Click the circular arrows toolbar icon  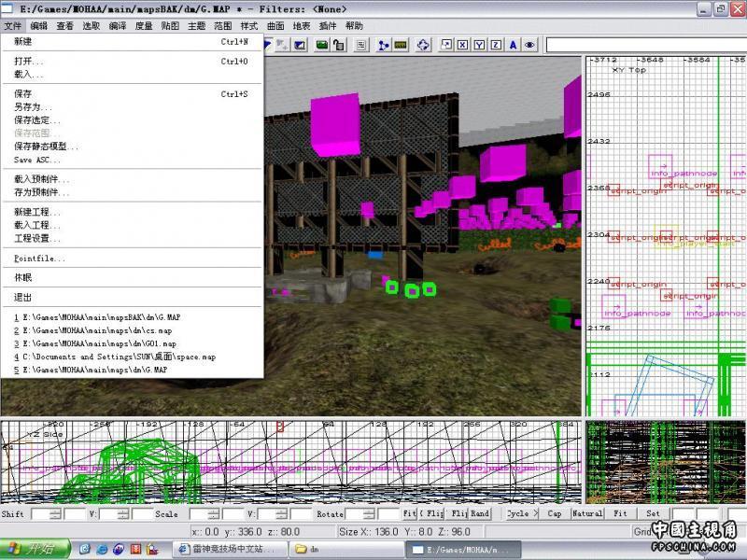point(423,45)
